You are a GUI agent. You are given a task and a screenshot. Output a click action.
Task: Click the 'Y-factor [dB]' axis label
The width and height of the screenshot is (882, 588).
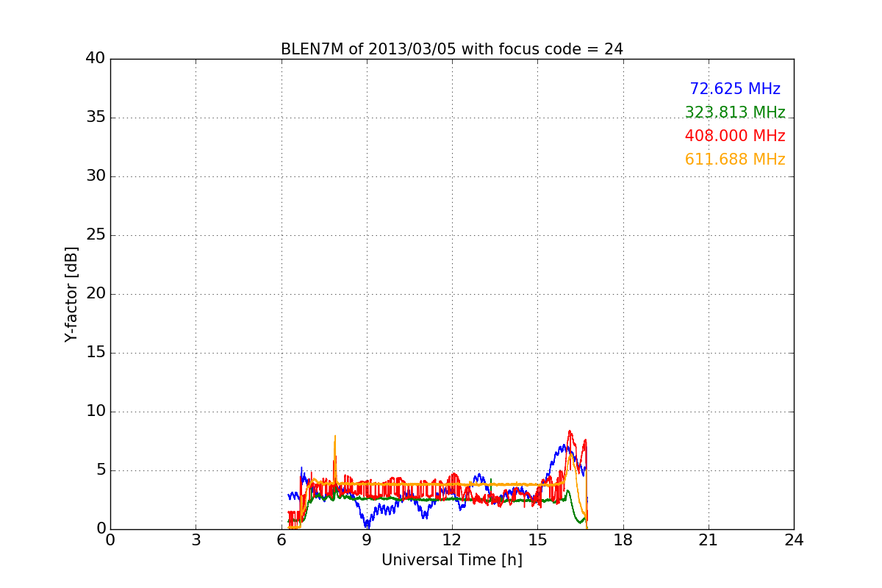71,294
